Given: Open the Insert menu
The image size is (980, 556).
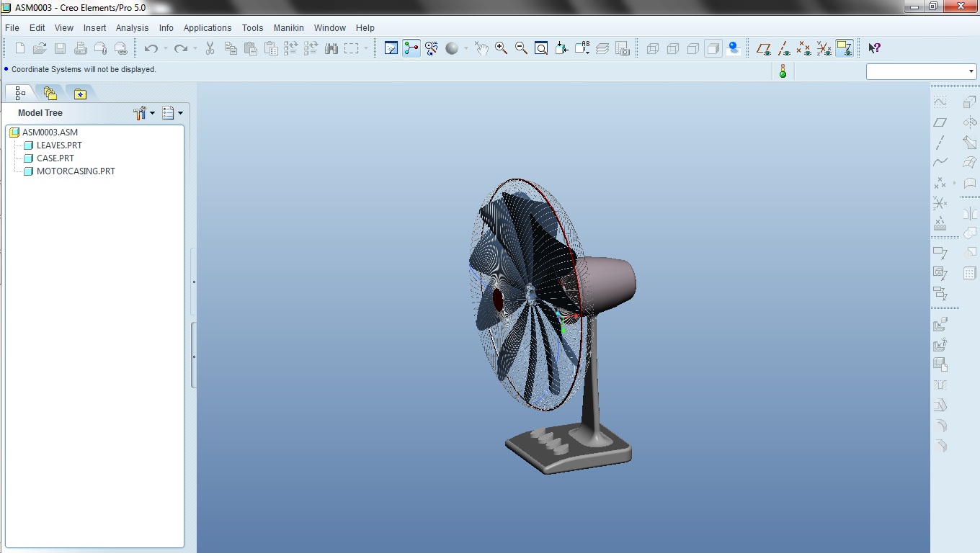Looking at the screenshot, I should point(94,28).
